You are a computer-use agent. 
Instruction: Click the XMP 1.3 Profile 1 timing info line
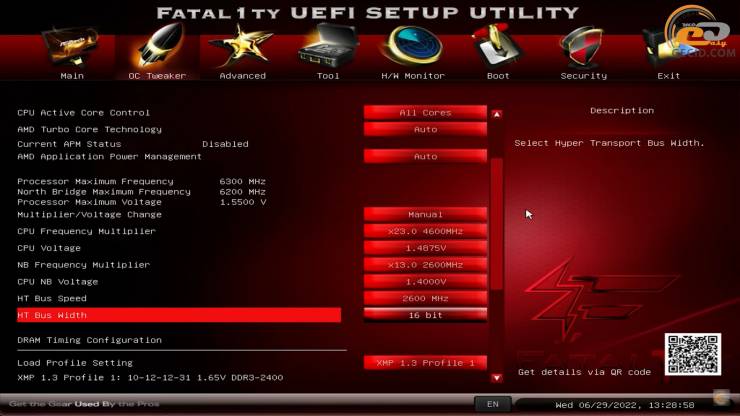click(150, 378)
